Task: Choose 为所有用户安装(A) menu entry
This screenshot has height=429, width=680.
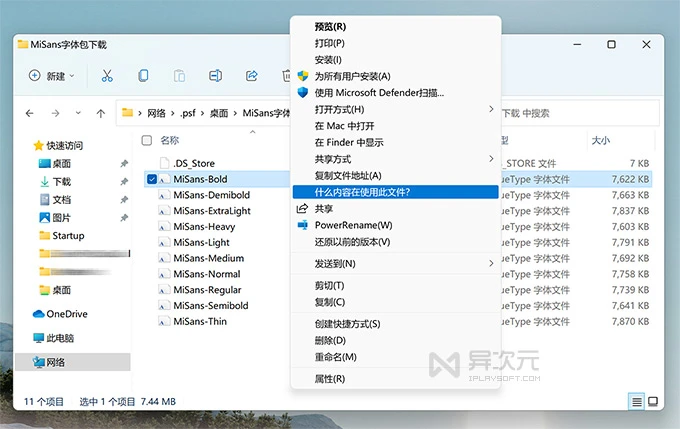Action: coord(396,76)
